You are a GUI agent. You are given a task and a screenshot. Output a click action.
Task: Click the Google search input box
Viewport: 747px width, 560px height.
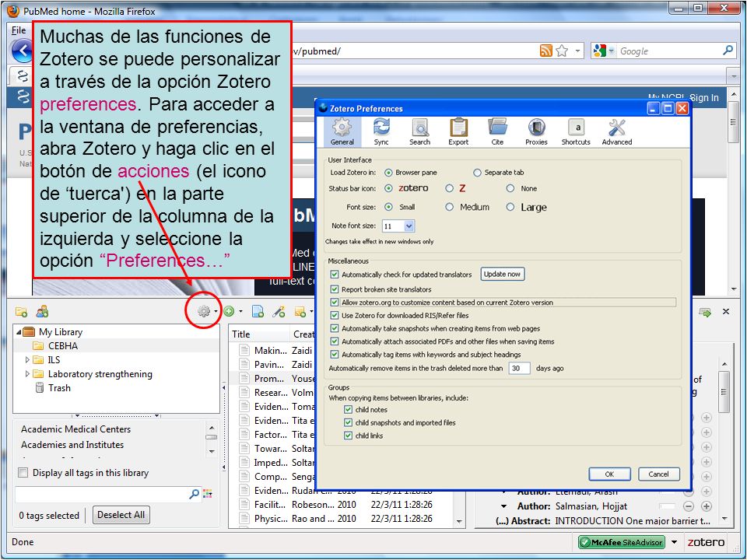pyautogui.click(x=670, y=51)
